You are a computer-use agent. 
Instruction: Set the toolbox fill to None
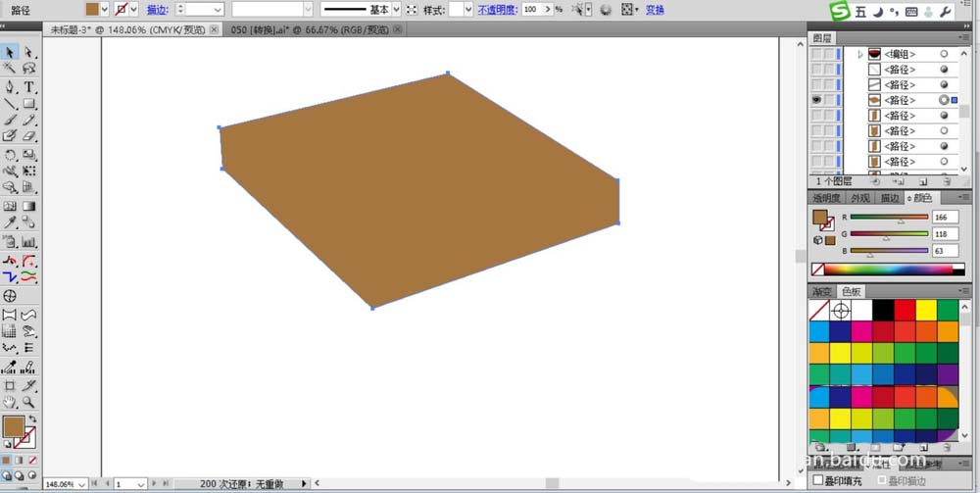32,460
